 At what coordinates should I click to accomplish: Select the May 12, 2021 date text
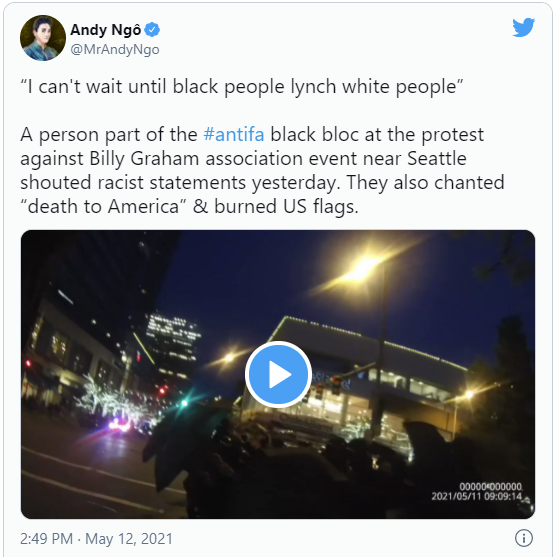[x=129, y=539]
